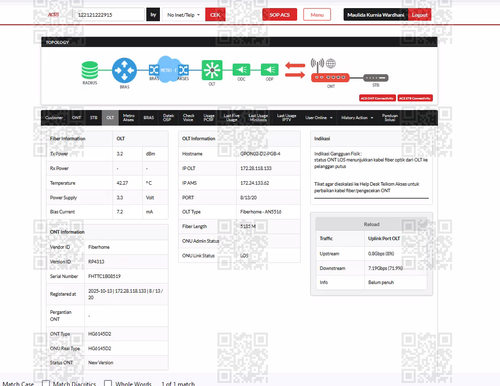Screen dimensions: 500x386
Task: Click IP AMS value 172.24.133.62
Action: pyautogui.click(x=255, y=183)
